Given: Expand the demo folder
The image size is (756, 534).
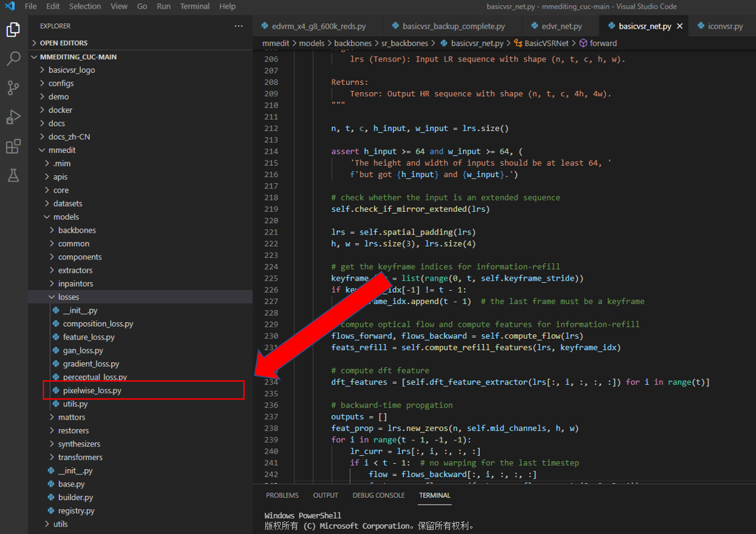Looking at the screenshot, I should pos(140,97).
